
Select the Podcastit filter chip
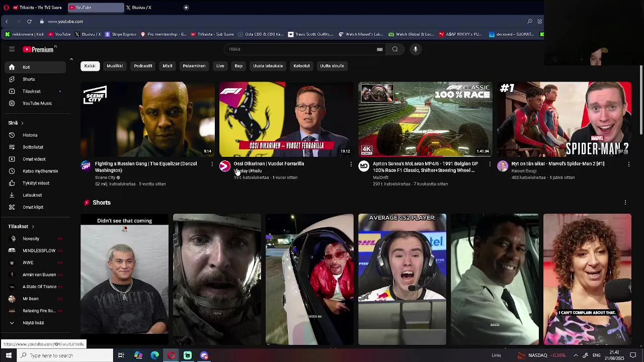tap(143, 66)
